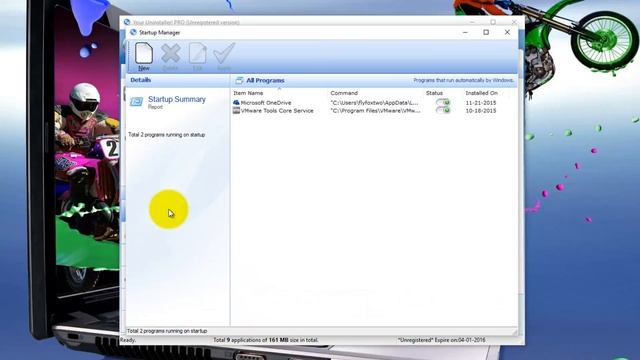Click the 'Unregistered' expire notice in Your Uninstaller
Image resolution: width=640 pixels, height=360 pixels.
(442, 340)
